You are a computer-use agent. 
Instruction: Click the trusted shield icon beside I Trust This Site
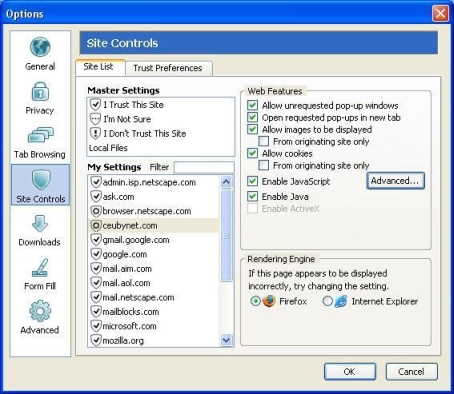click(95, 105)
